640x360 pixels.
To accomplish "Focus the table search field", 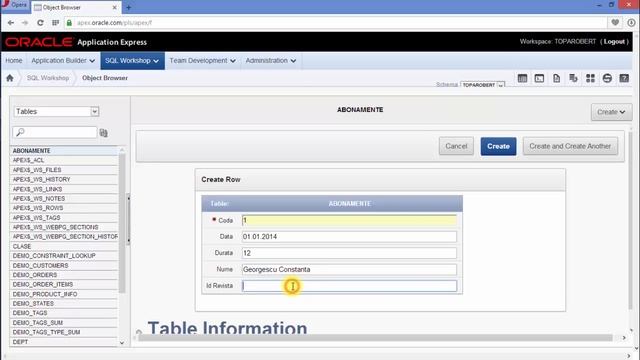I will coord(55,132).
